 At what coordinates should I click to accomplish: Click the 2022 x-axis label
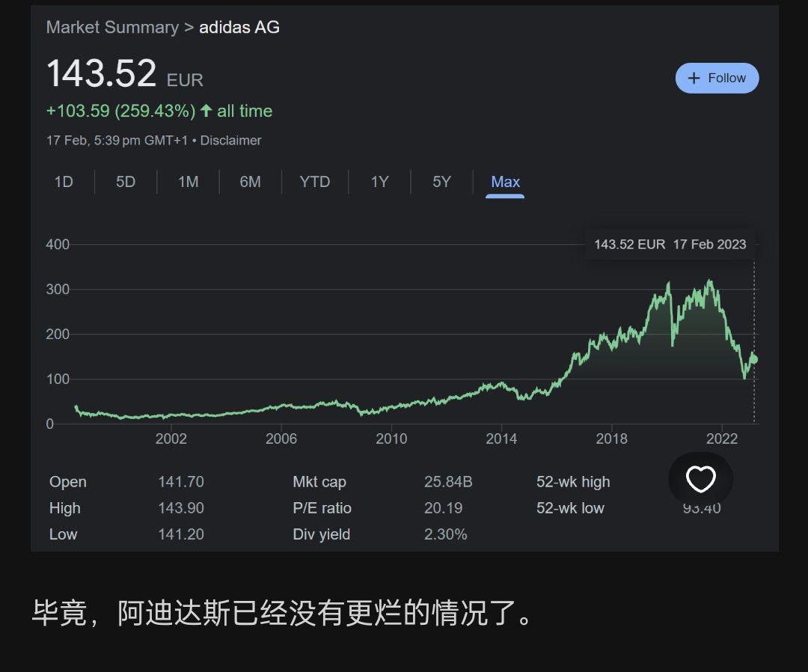(x=722, y=439)
